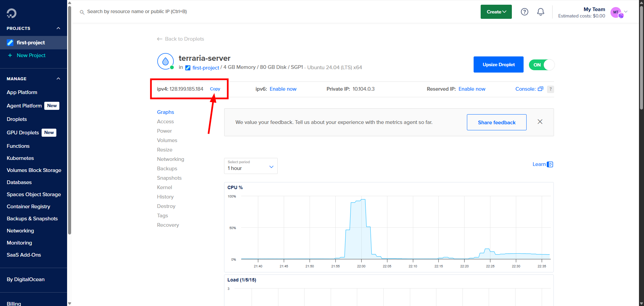This screenshot has height=306, width=644.
Task: Open the help question-mark icon in the header
Action: pyautogui.click(x=524, y=11)
